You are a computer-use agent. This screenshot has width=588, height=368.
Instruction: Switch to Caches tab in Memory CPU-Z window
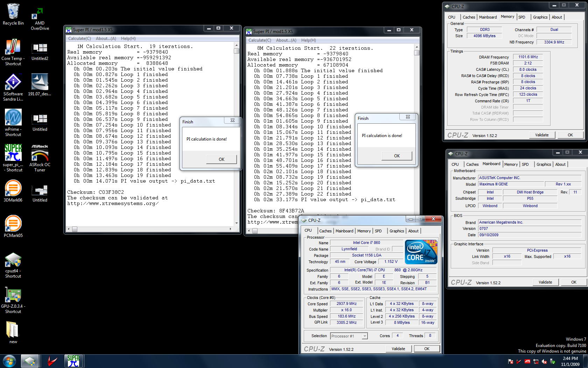tap(469, 17)
